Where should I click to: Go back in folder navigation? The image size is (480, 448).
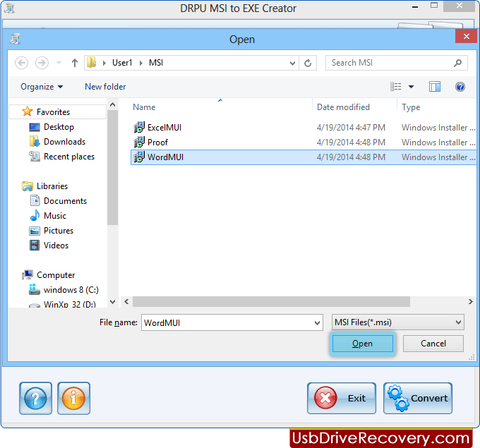coord(22,63)
